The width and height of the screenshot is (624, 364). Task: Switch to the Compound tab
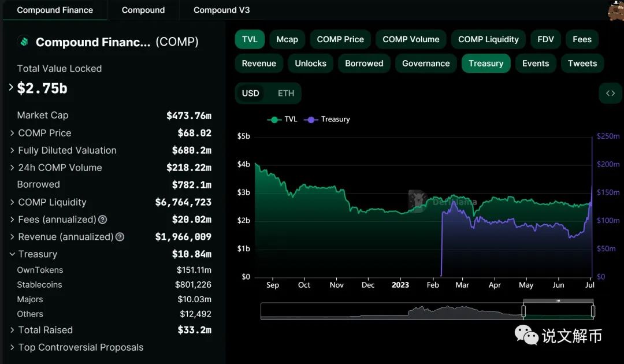[x=143, y=10]
